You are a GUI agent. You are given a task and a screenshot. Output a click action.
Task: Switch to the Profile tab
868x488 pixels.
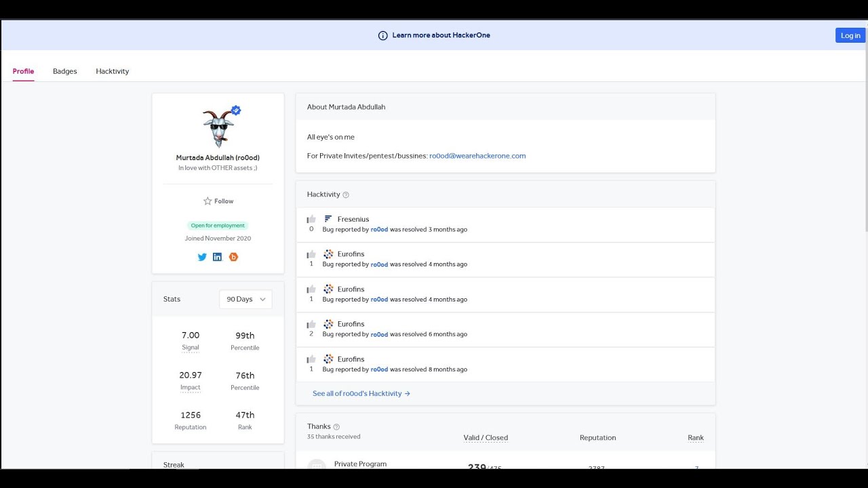23,71
